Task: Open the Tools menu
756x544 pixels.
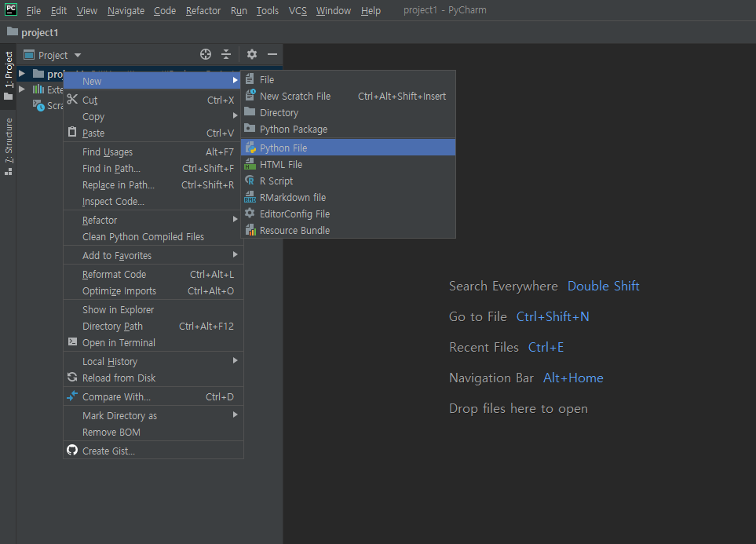Action: pyautogui.click(x=267, y=10)
